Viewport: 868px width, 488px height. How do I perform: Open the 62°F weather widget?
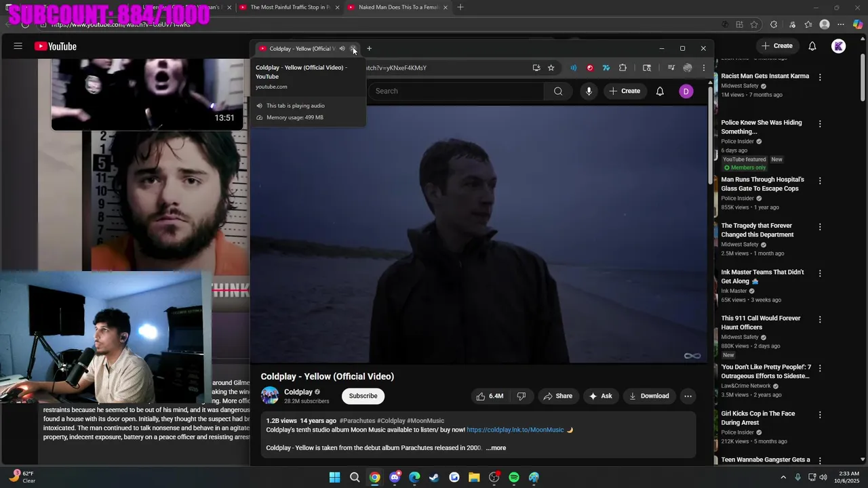(x=22, y=477)
